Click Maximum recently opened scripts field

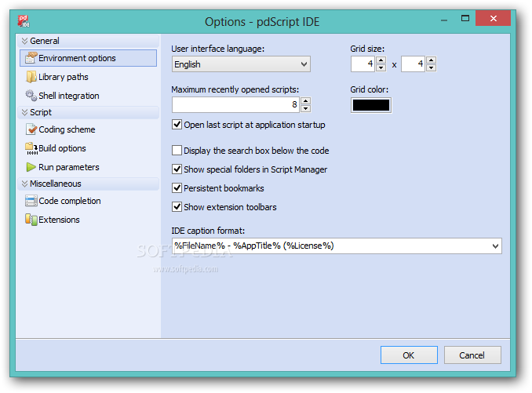click(236, 105)
